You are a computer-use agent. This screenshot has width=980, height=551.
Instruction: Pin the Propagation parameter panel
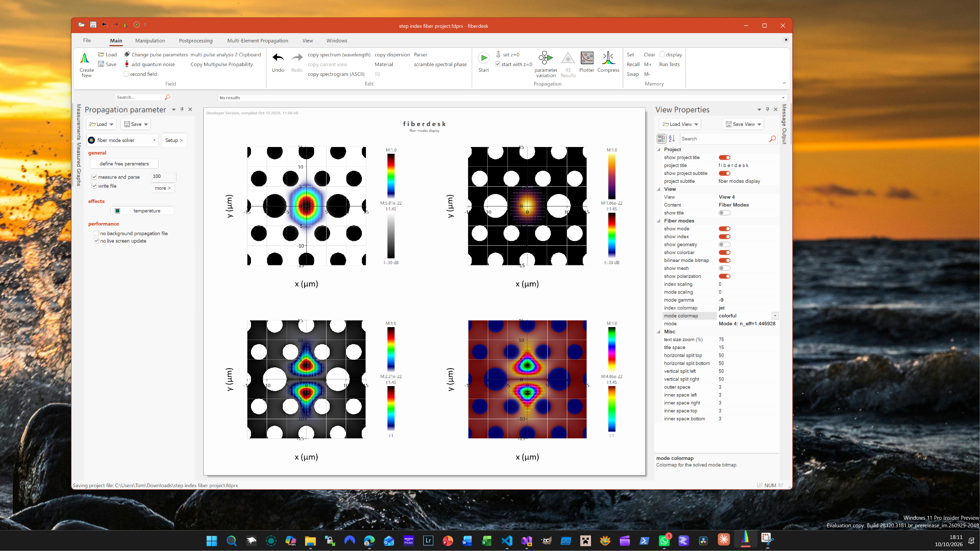[182, 109]
